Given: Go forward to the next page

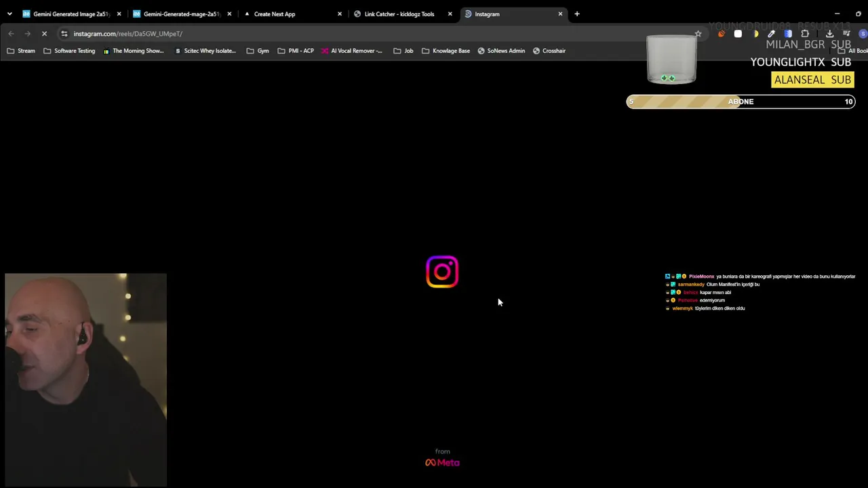Looking at the screenshot, I should pos(28,33).
